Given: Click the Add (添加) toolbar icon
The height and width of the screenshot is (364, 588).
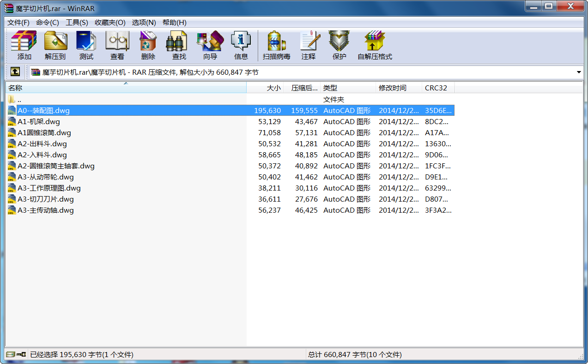Looking at the screenshot, I should pyautogui.click(x=24, y=45).
